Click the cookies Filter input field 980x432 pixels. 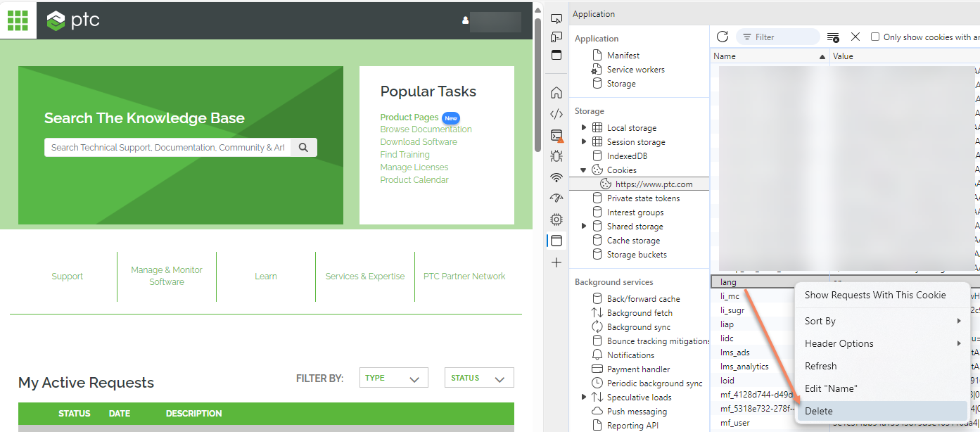click(x=777, y=36)
